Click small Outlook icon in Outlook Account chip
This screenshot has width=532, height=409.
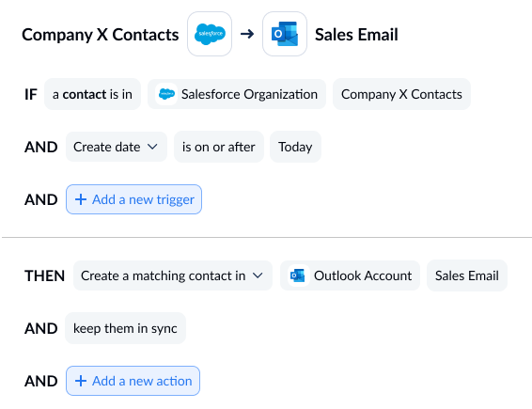click(298, 275)
